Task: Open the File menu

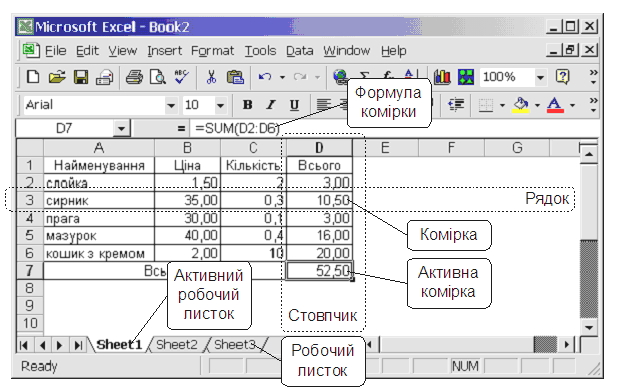Action: click(x=56, y=51)
